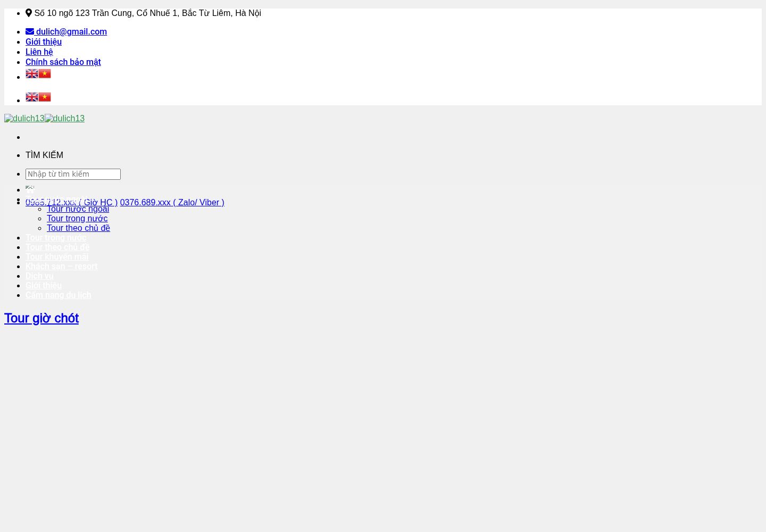Open the Chính sách bảo mật link
The width and height of the screenshot is (766, 532).
(x=63, y=62)
